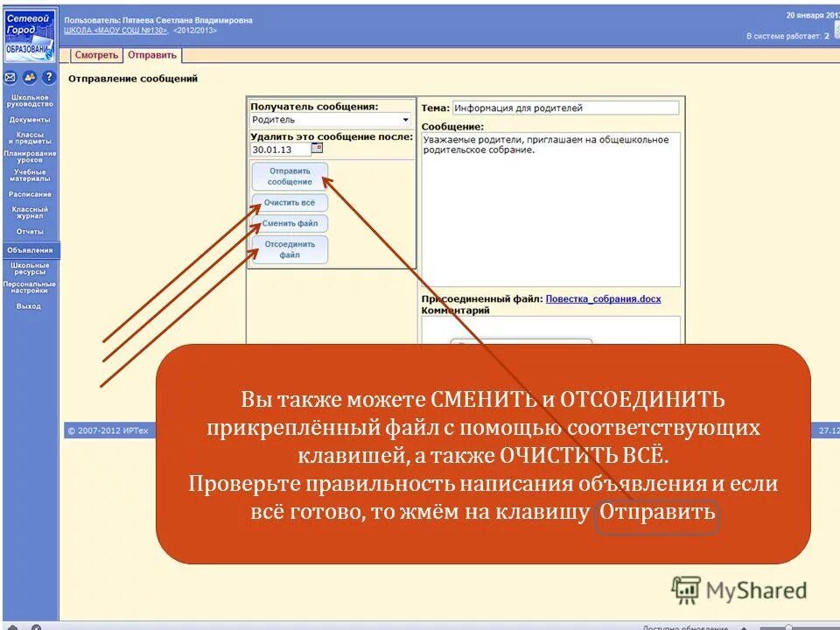Open "Персональные настройки"

(x=31, y=285)
